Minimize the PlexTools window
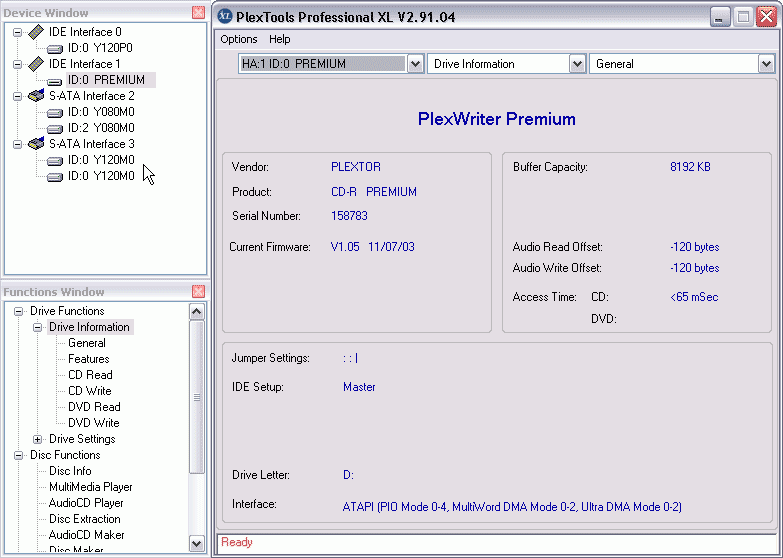This screenshot has height=558, width=783. (720, 17)
